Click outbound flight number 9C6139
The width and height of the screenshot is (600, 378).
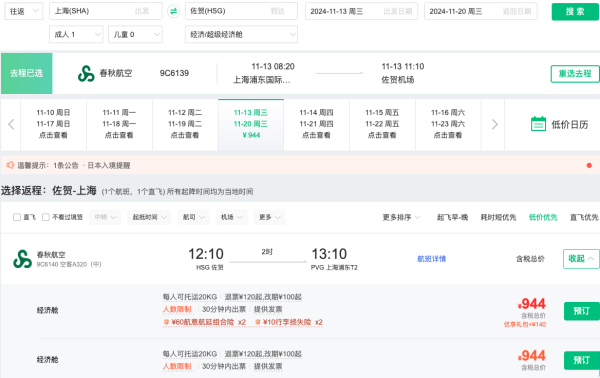[x=174, y=73]
